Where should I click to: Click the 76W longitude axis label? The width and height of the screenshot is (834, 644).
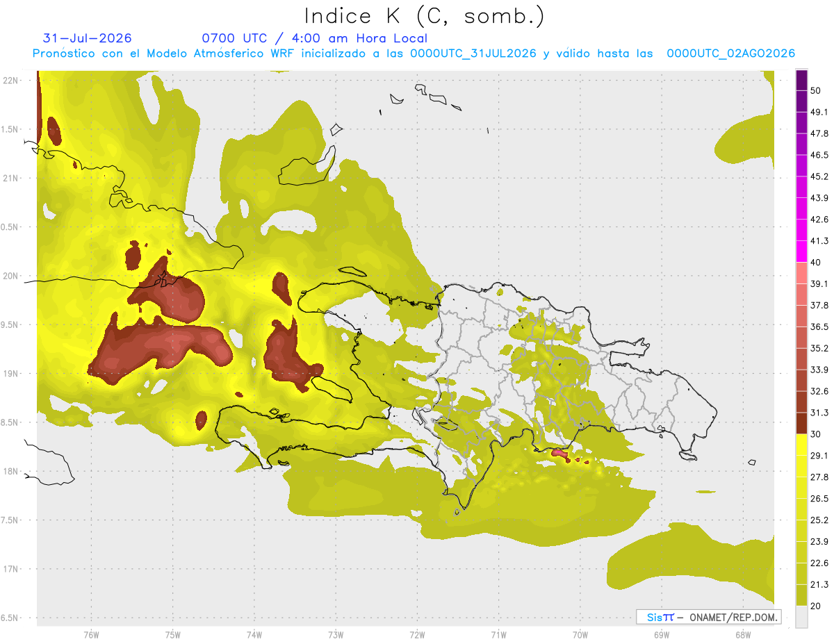click(x=91, y=634)
